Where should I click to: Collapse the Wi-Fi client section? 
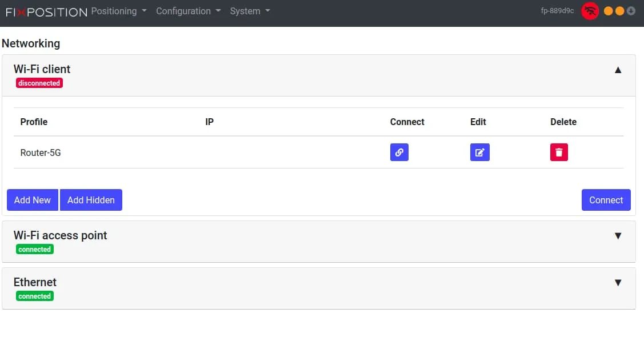click(x=618, y=70)
